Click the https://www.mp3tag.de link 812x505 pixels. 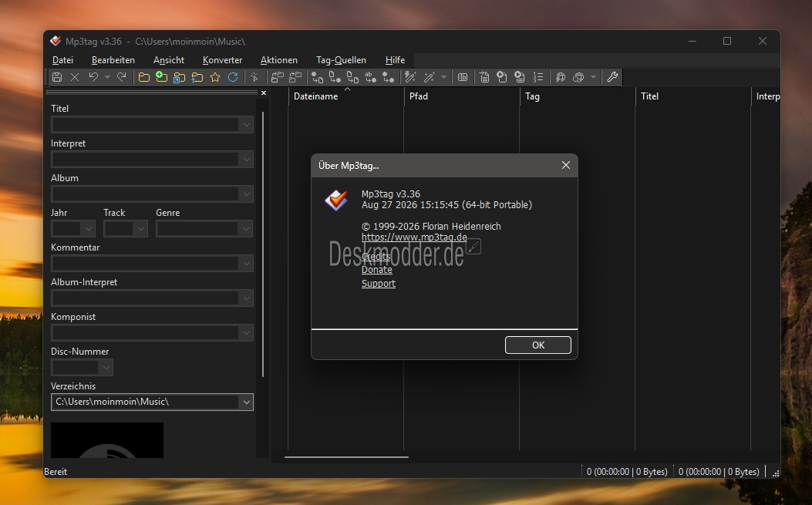[x=414, y=237]
